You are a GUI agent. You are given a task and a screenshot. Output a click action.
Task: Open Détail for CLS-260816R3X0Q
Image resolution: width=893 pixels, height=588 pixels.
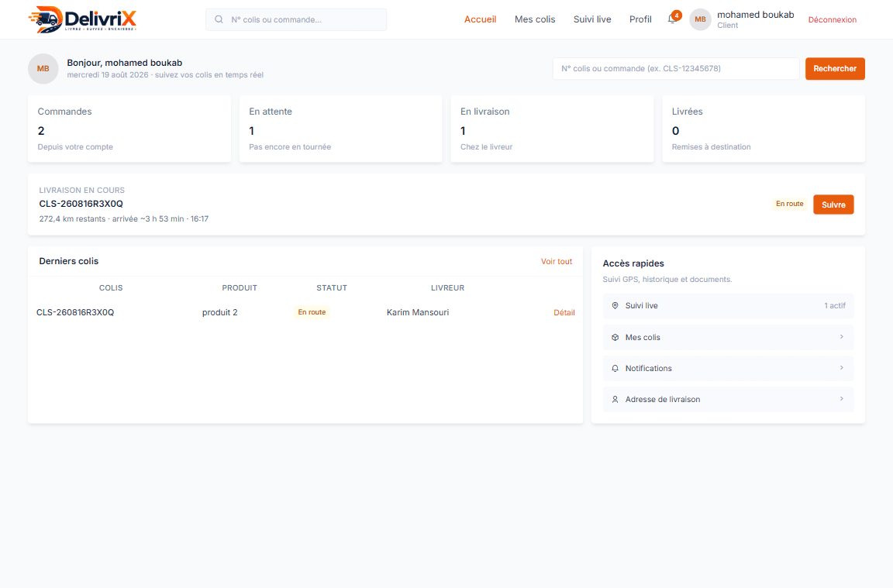pyautogui.click(x=564, y=312)
